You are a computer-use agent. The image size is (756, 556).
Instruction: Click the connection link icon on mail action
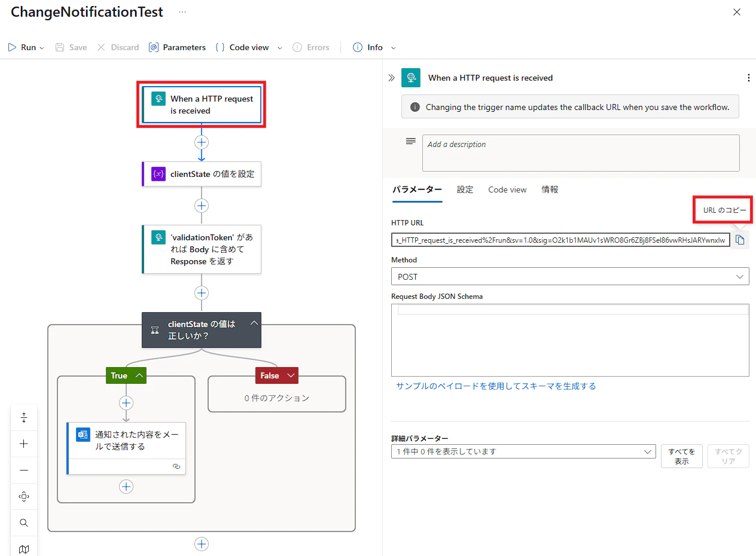pos(176,466)
